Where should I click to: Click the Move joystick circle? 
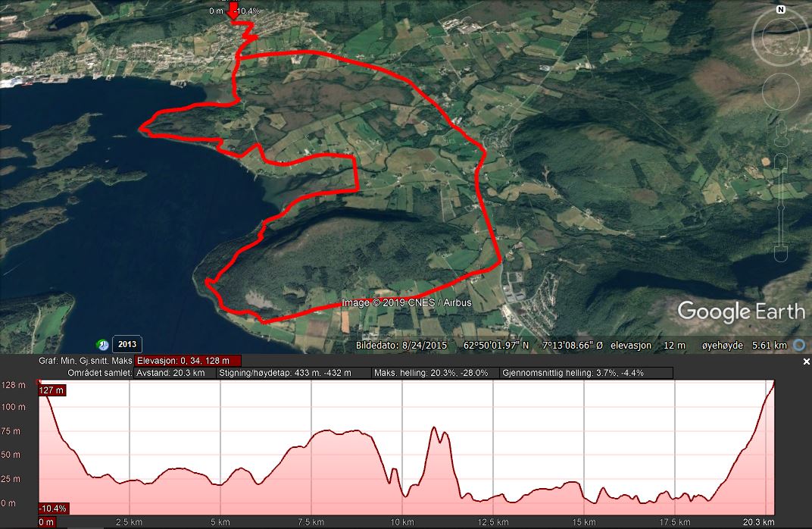781,91
